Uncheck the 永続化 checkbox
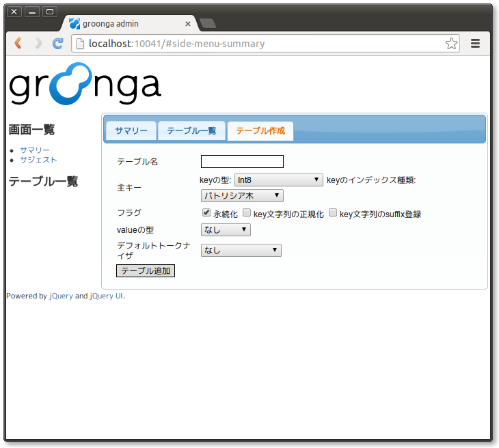Screen dimensions: 499x448 coord(206,213)
